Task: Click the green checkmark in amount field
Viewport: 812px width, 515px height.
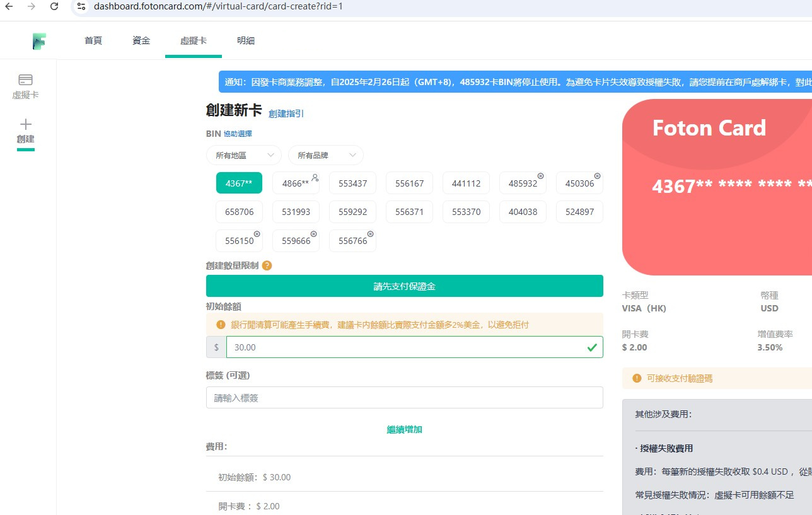Action: click(592, 347)
